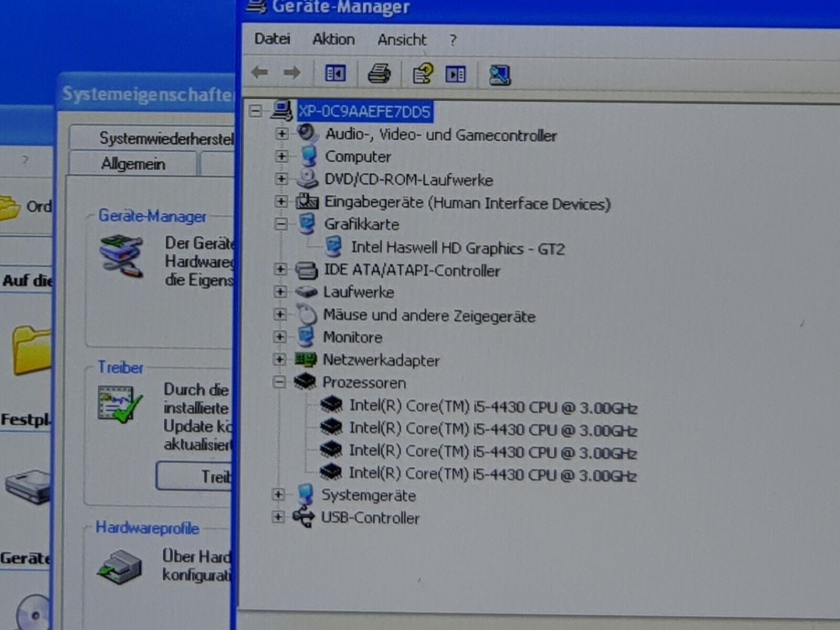
Task: Click the Print toolbar icon
Action: (x=379, y=73)
